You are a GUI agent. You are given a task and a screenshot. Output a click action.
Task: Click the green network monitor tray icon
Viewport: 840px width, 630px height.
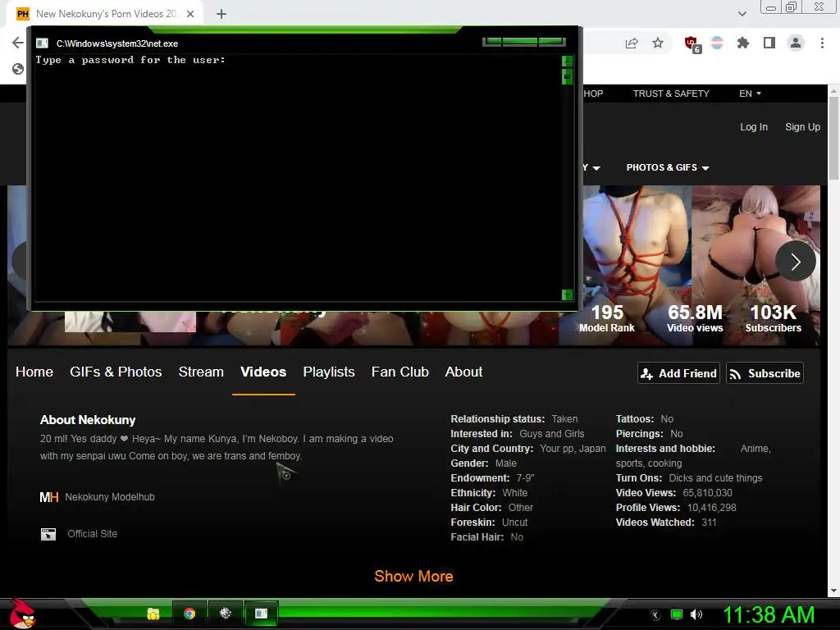click(x=677, y=615)
